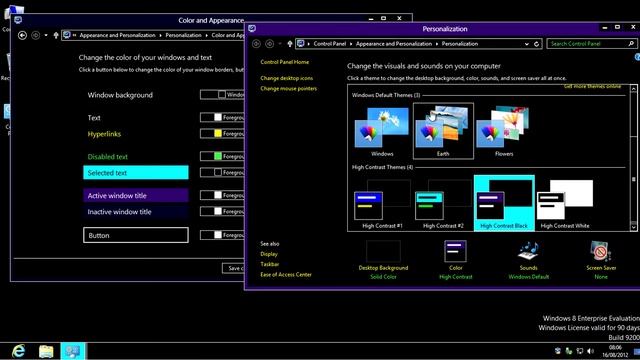Pick the Button foreground color swatch

pyautogui.click(x=218, y=235)
